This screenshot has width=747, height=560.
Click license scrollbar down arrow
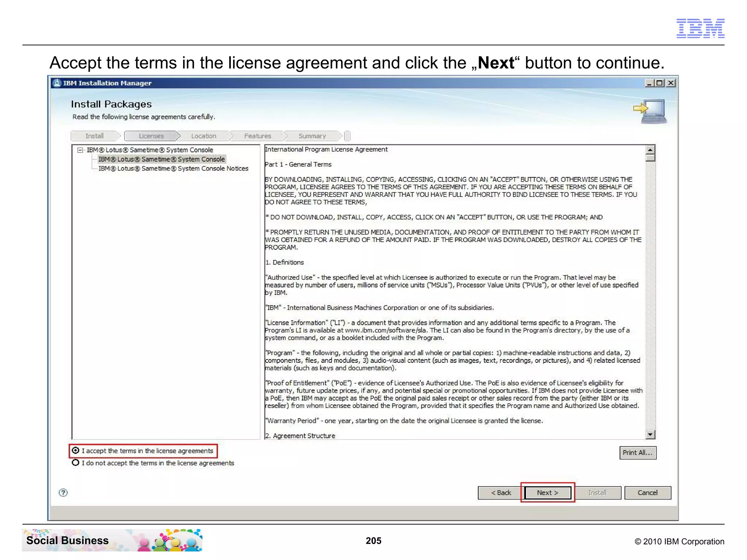pos(650,434)
